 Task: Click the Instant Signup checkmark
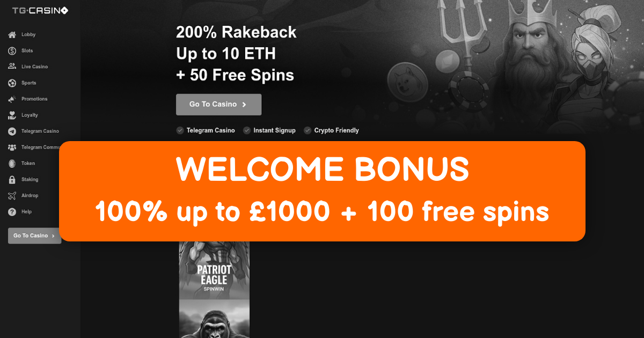coord(247,130)
